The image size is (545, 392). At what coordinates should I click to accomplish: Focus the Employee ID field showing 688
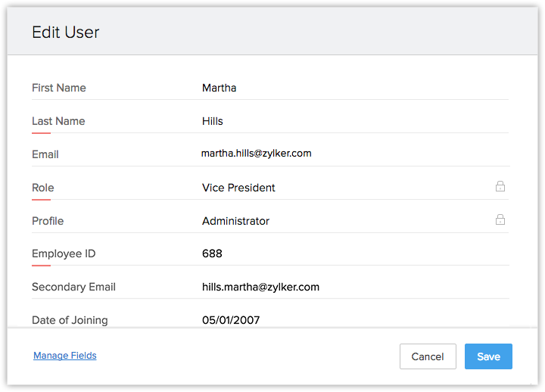click(212, 254)
